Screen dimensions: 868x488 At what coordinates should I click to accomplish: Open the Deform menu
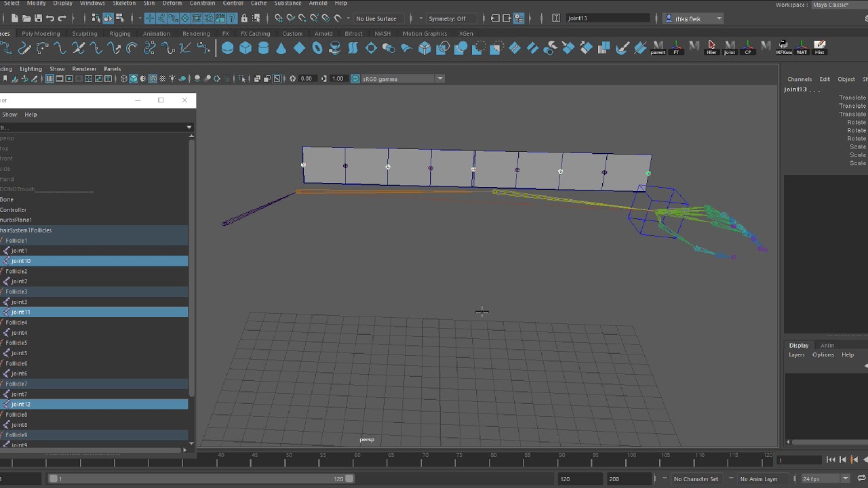point(172,3)
